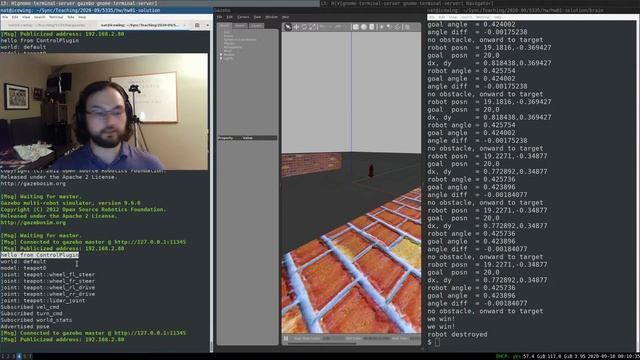Select Atmosphere in Gazebo world tree
The height and width of the screenshot is (360, 640).
point(233,47)
